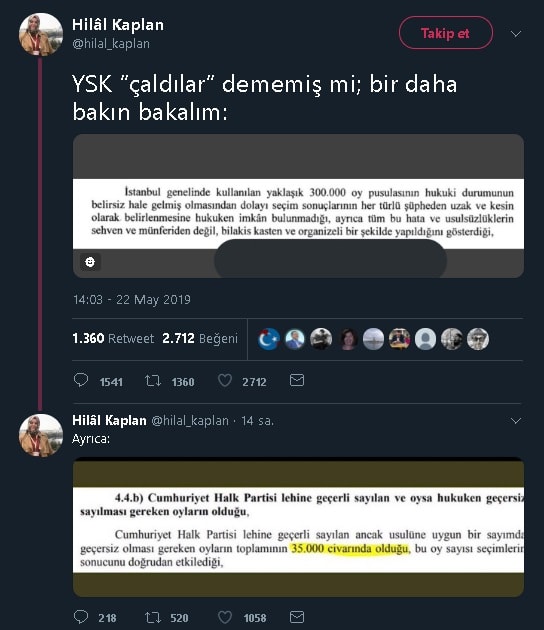Follow Hilâl Kaplan with Takip et button

[446, 33]
